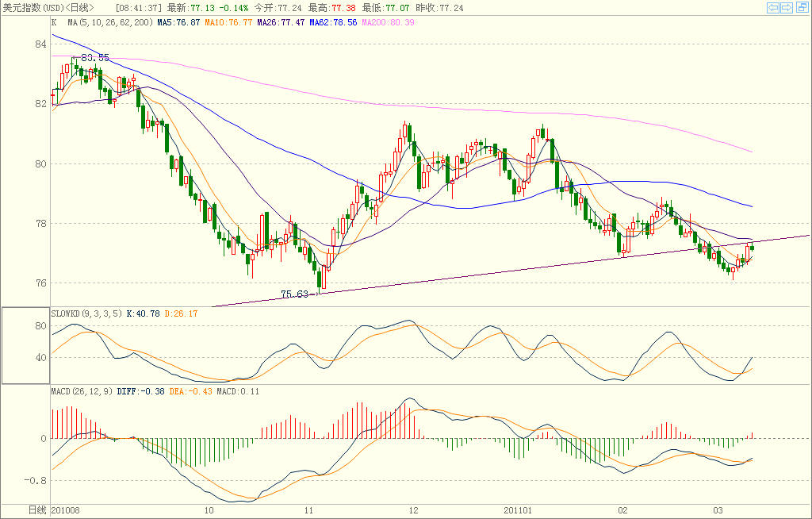Select the time stamp [08:41:37]

tap(138, 8)
